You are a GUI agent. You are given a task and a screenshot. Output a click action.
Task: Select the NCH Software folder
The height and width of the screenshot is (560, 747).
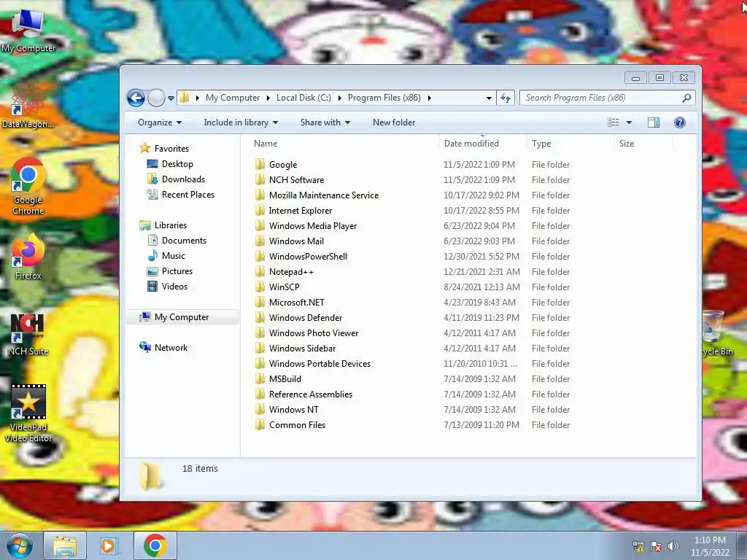pyautogui.click(x=296, y=180)
